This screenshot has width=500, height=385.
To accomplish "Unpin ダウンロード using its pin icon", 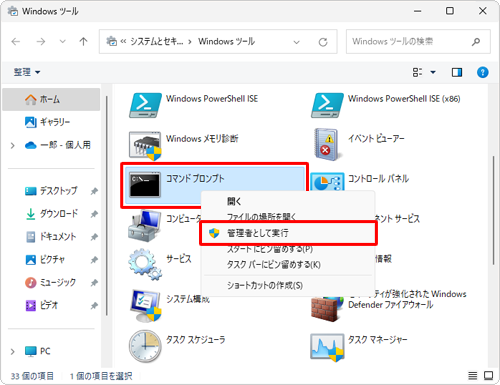I will 94,214.
